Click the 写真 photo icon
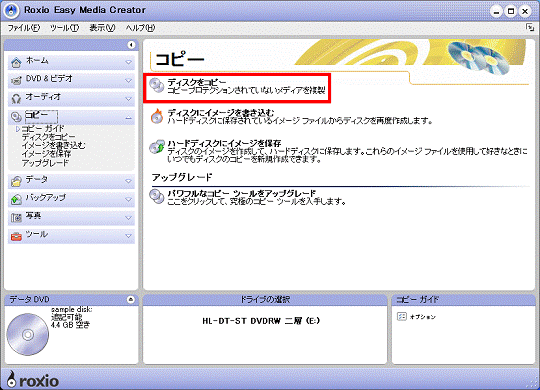This screenshot has width=540, height=390. 16,218
